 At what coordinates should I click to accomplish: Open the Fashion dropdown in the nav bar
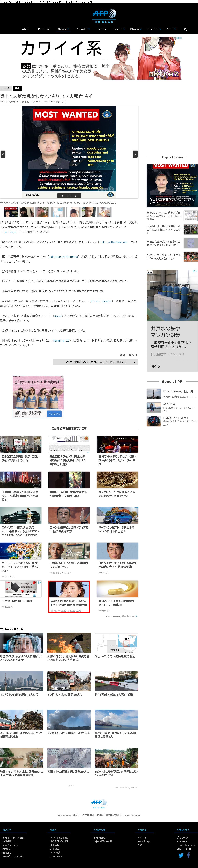point(154,29)
